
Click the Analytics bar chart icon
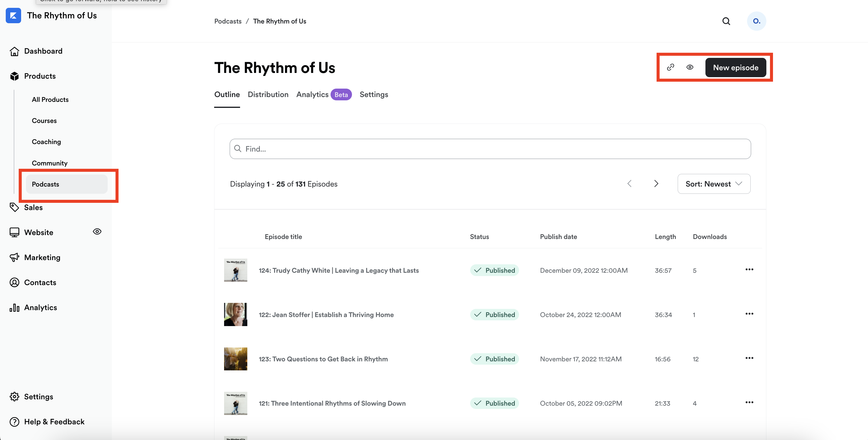[14, 307]
